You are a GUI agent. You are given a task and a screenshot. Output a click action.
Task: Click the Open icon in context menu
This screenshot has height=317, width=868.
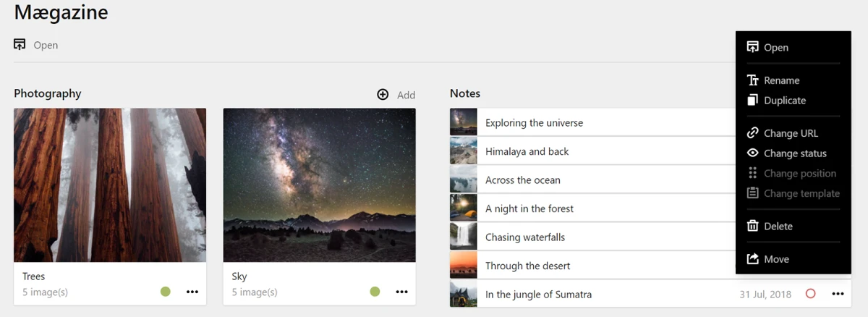coord(752,48)
